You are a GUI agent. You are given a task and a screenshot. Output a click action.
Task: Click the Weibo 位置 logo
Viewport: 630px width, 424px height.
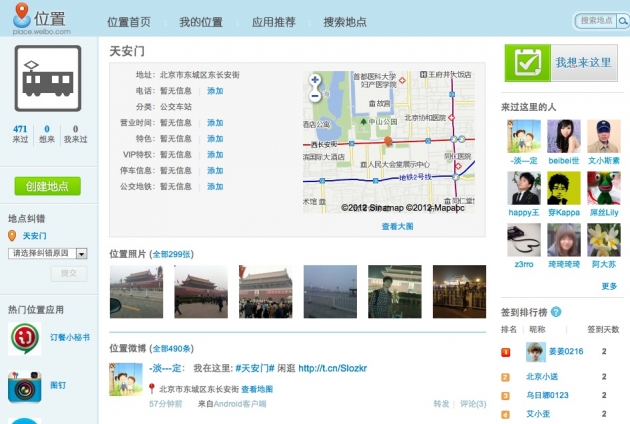[x=40, y=18]
